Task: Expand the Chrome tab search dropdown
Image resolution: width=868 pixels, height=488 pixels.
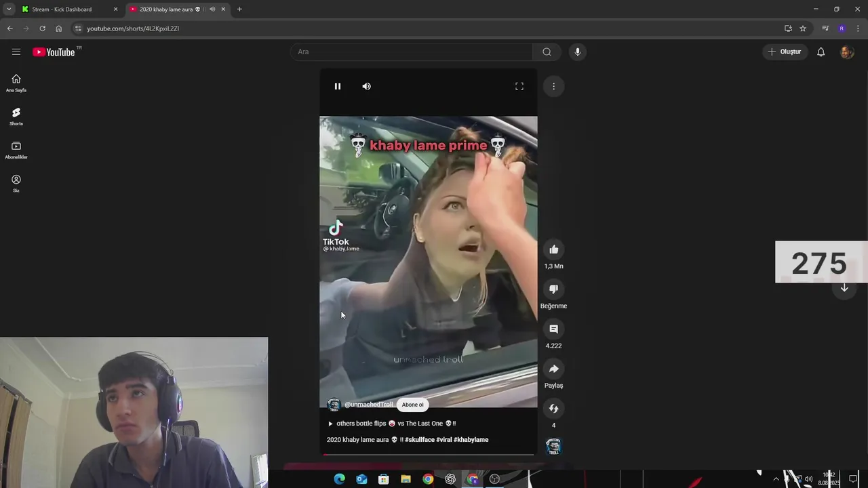Action: (9, 9)
